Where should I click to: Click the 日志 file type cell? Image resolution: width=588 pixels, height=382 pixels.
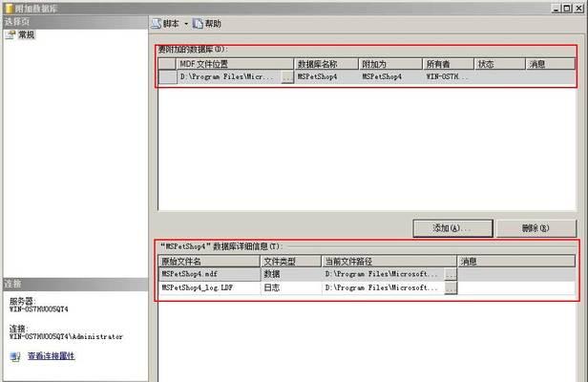291,288
